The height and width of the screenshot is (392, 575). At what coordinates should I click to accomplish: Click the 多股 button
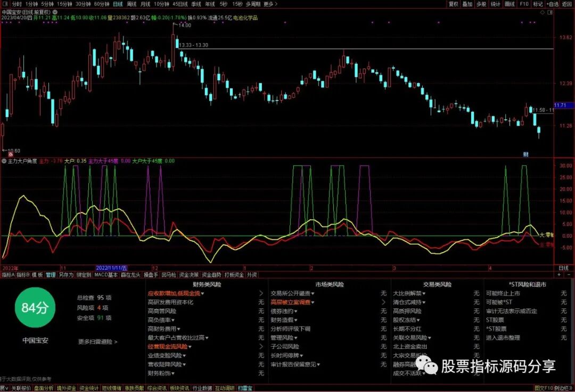tap(481, 4)
